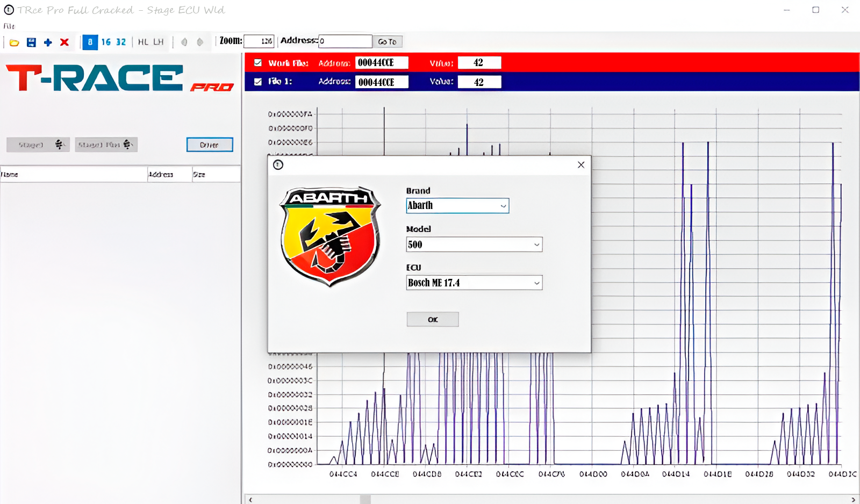Click the blue plus add icon
This screenshot has height=504, width=860.
[48, 42]
